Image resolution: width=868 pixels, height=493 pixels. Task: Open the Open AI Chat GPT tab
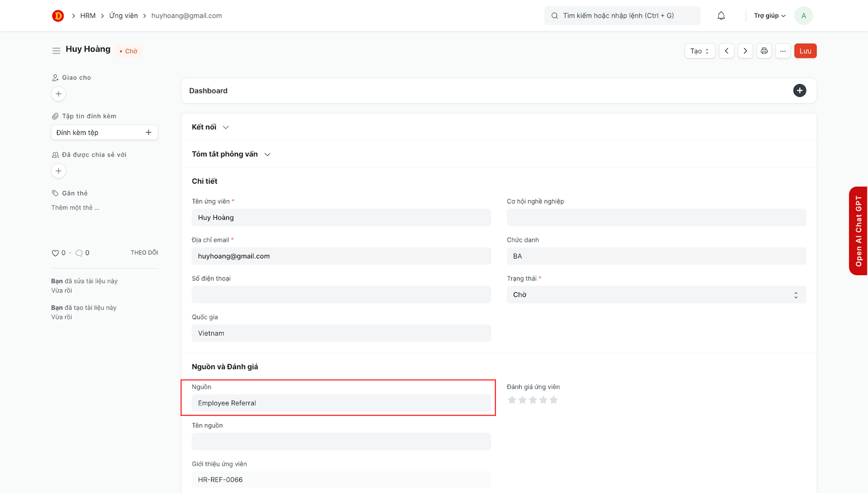click(858, 231)
